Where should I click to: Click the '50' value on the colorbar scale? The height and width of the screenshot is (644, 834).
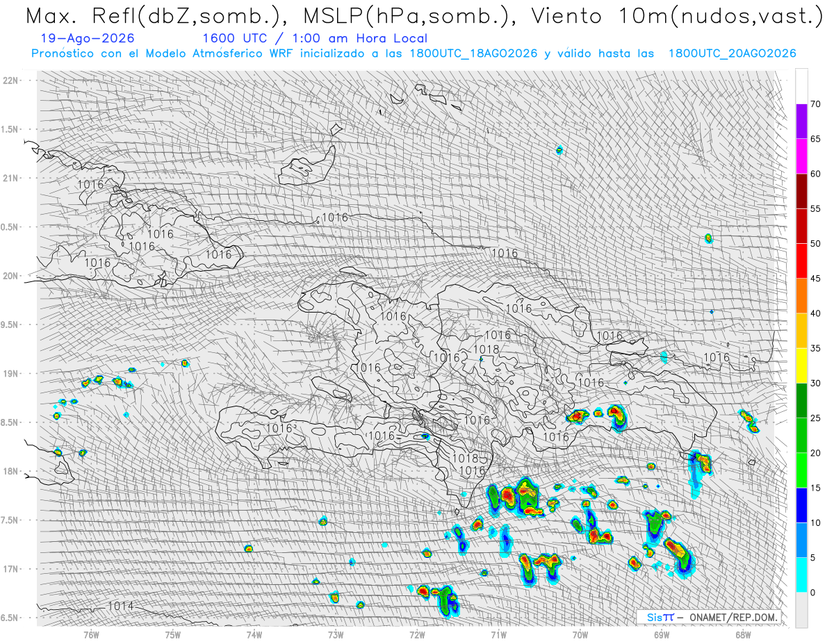click(816, 244)
